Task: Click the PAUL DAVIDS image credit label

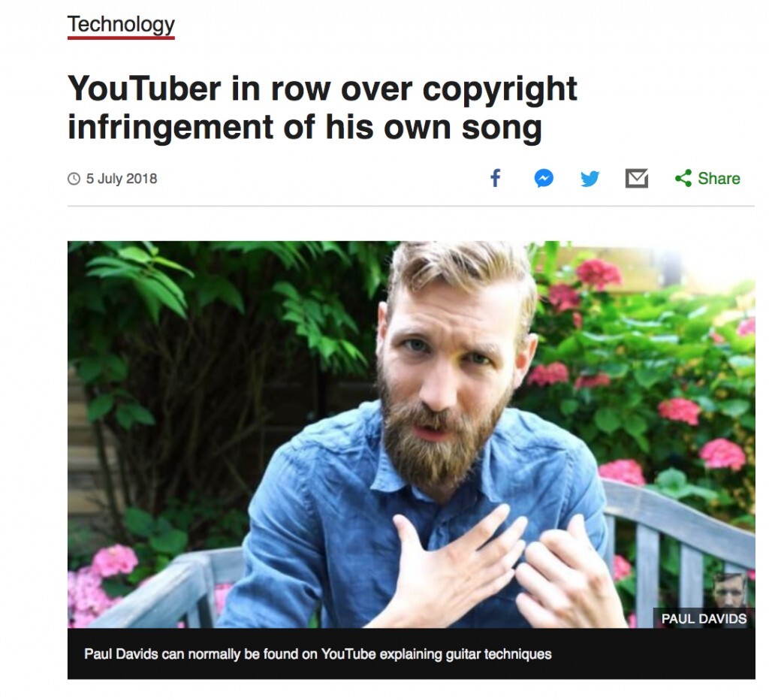Action: [704, 619]
